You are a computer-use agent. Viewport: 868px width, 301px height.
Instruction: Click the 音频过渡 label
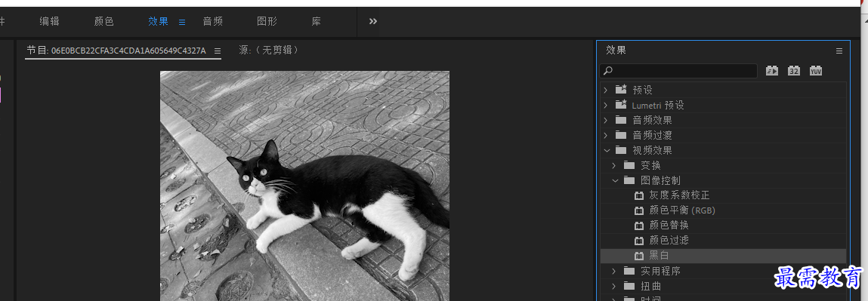tap(652, 135)
